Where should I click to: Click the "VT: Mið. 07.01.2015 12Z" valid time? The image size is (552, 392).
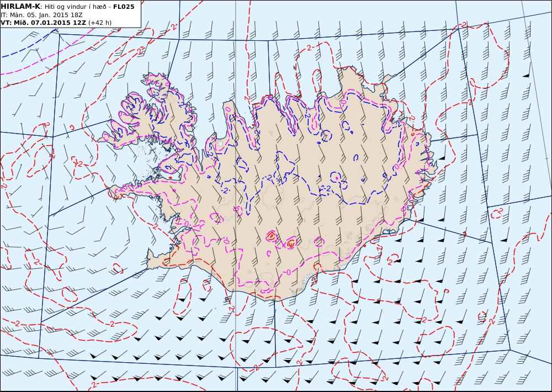[43, 23]
